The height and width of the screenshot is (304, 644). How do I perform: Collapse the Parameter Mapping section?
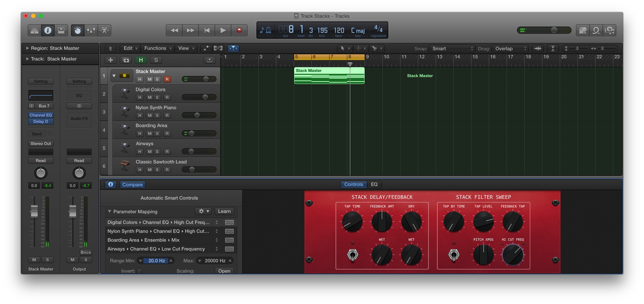(x=110, y=211)
